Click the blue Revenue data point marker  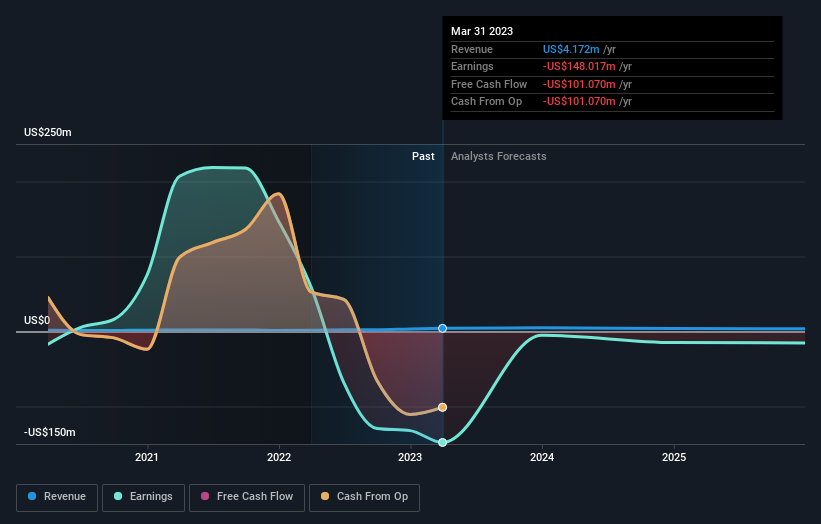pos(442,328)
